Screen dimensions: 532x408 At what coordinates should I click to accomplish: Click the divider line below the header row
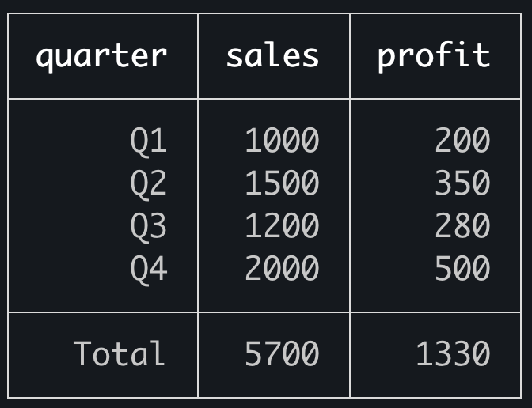pos(265,99)
